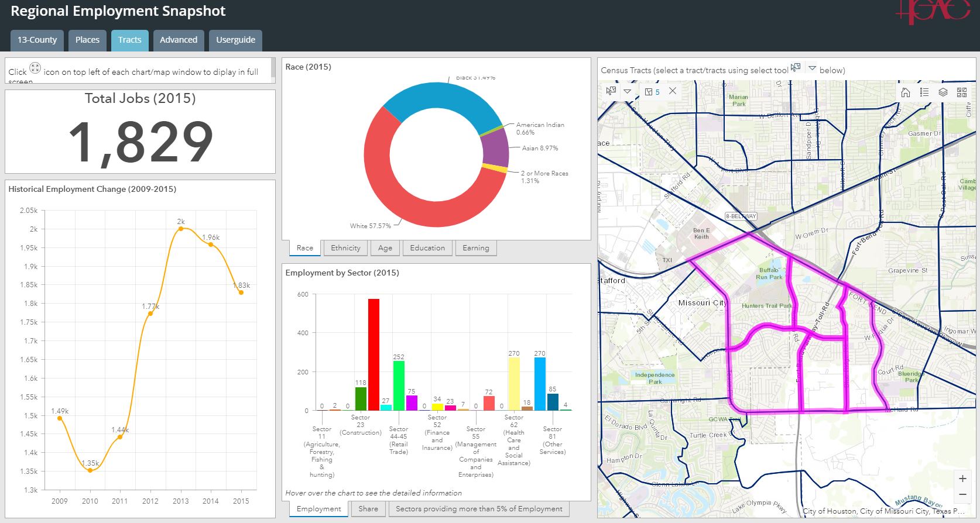Viewport: 980px width, 523px height.
Task: Switch sector chart to Share view
Action: click(368, 509)
